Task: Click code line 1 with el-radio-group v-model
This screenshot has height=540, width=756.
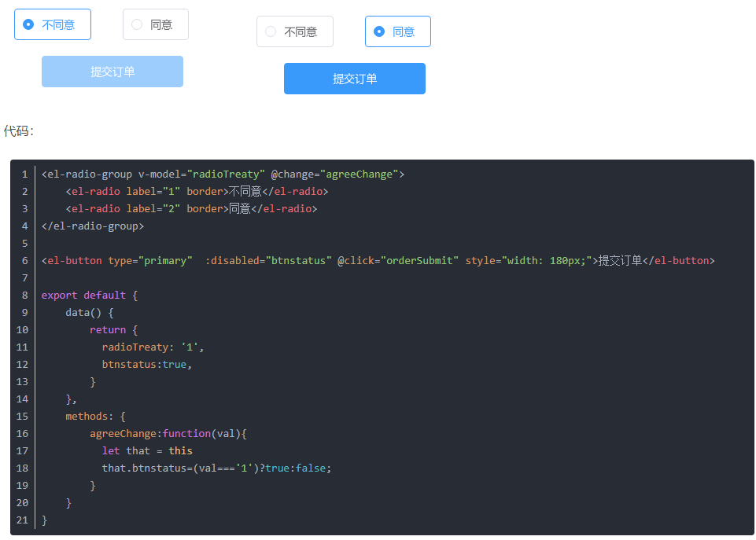Action: [223, 174]
